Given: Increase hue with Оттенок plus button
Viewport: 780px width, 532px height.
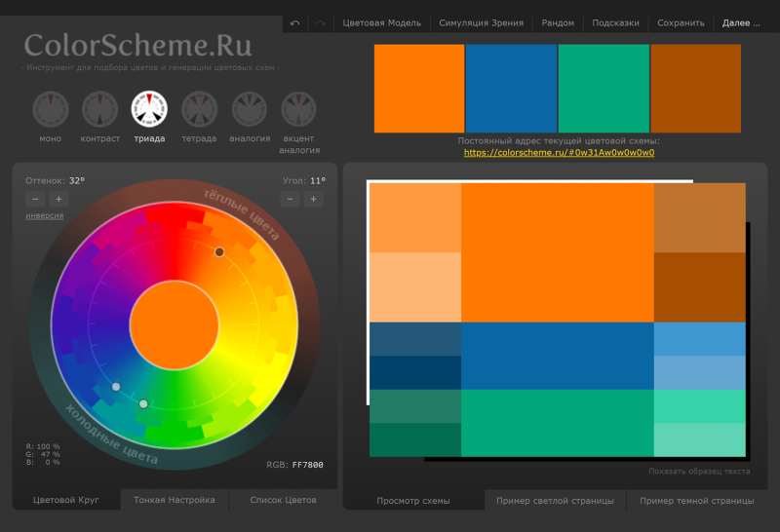Looking at the screenshot, I should tap(58, 199).
